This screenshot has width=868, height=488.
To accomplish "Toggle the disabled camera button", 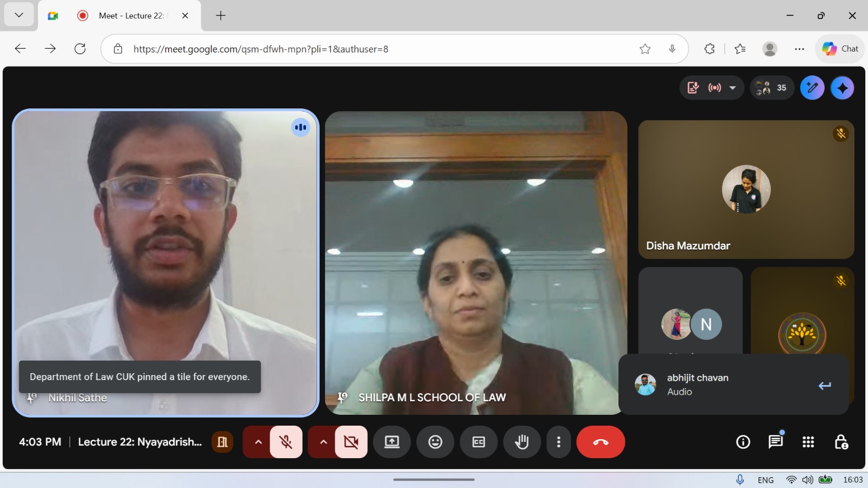I will (351, 442).
